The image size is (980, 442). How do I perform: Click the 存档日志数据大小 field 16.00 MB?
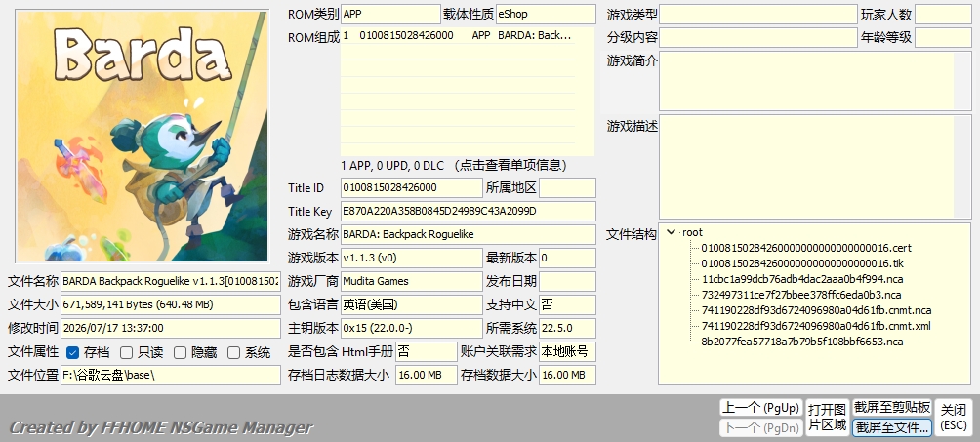427,375
